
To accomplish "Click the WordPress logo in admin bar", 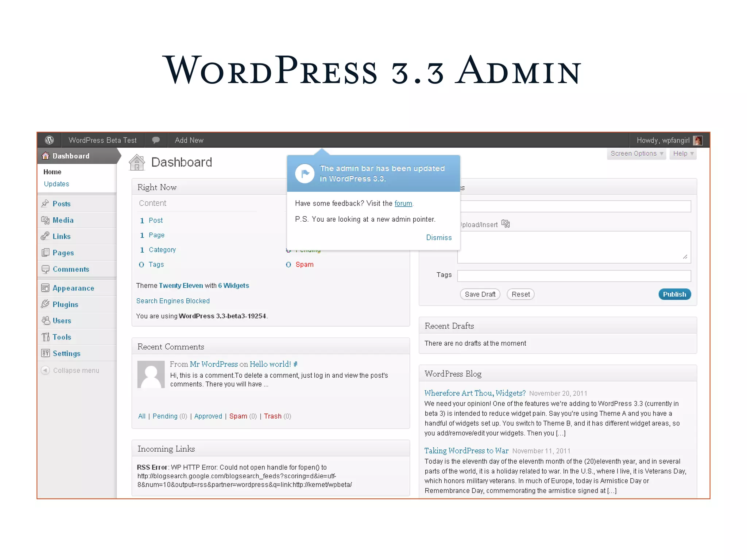I will pyautogui.click(x=49, y=140).
